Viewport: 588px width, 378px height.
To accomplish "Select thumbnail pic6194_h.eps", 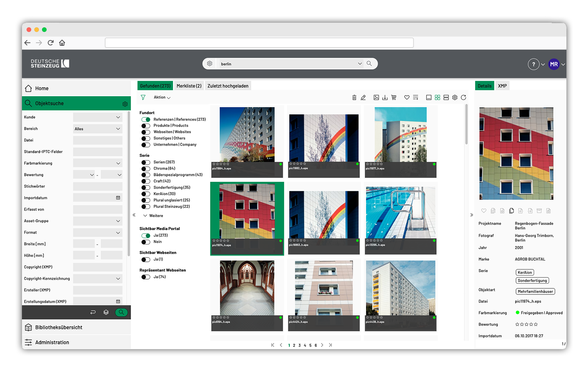I will [247, 295].
